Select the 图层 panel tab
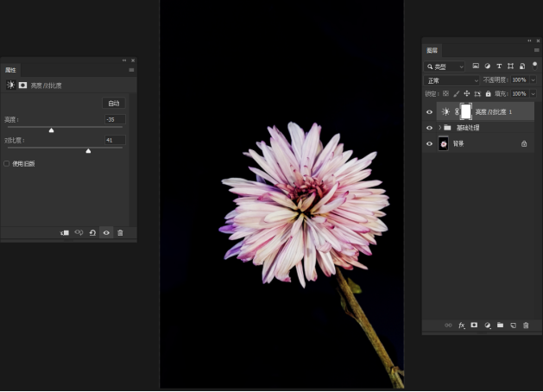 click(432, 51)
